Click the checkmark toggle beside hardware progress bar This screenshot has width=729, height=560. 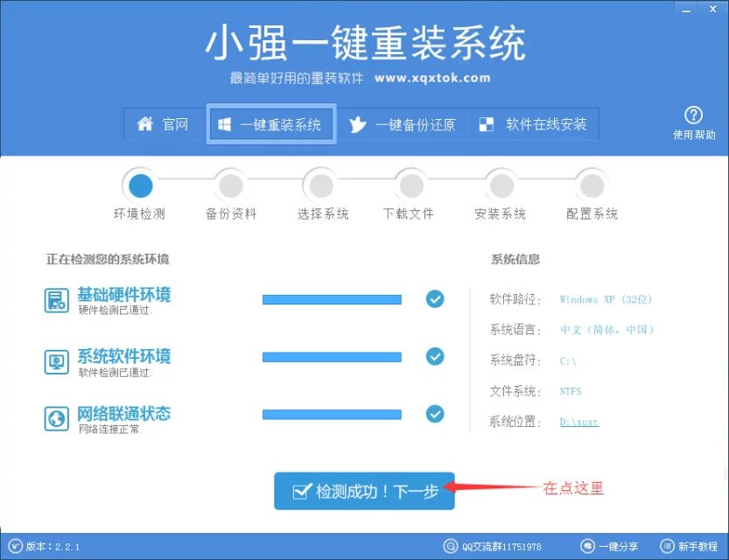pos(434,299)
